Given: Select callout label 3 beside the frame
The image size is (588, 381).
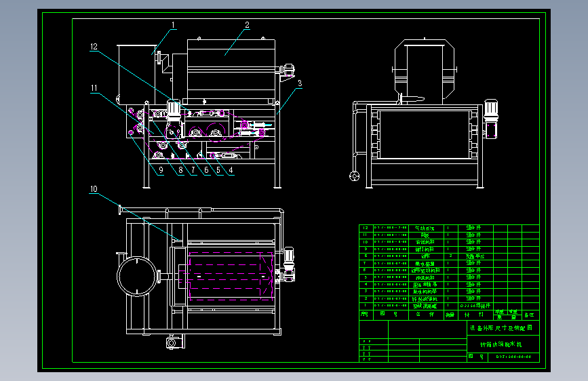Looking at the screenshot, I should [x=300, y=83].
